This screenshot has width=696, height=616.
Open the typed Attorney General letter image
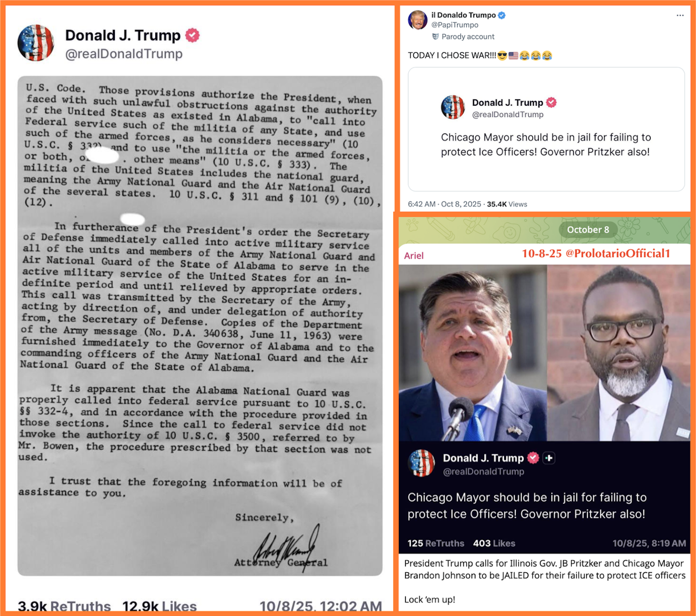200,326
